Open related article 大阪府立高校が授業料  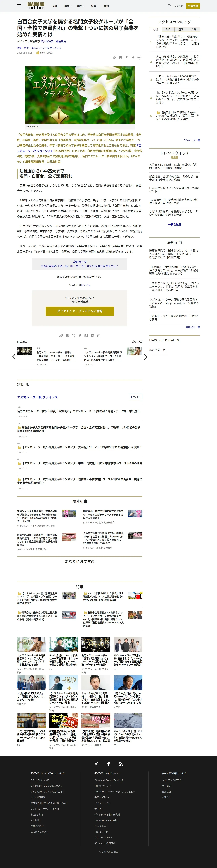click(x=103, y=538)
